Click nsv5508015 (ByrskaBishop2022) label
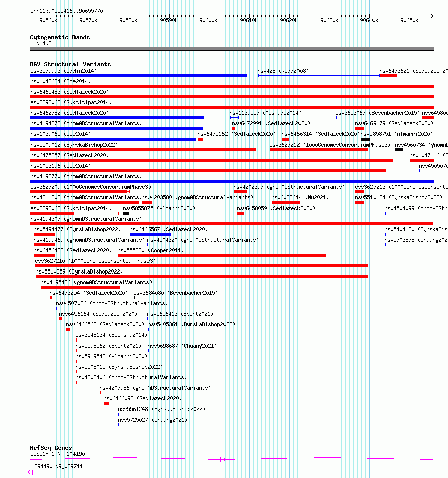The width and height of the screenshot is (448, 478). (x=119, y=367)
